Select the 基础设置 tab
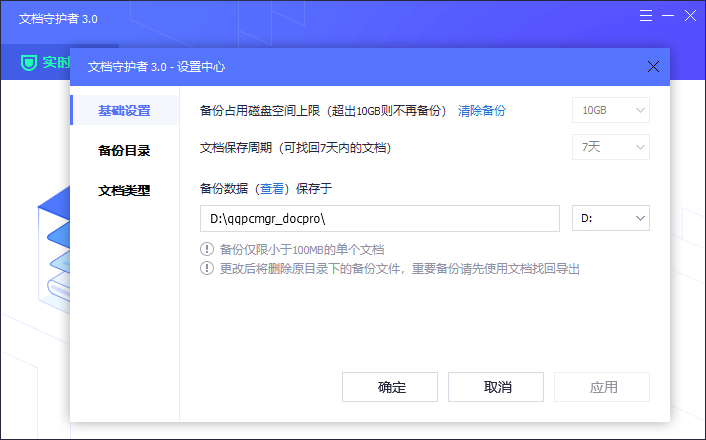 click(125, 110)
